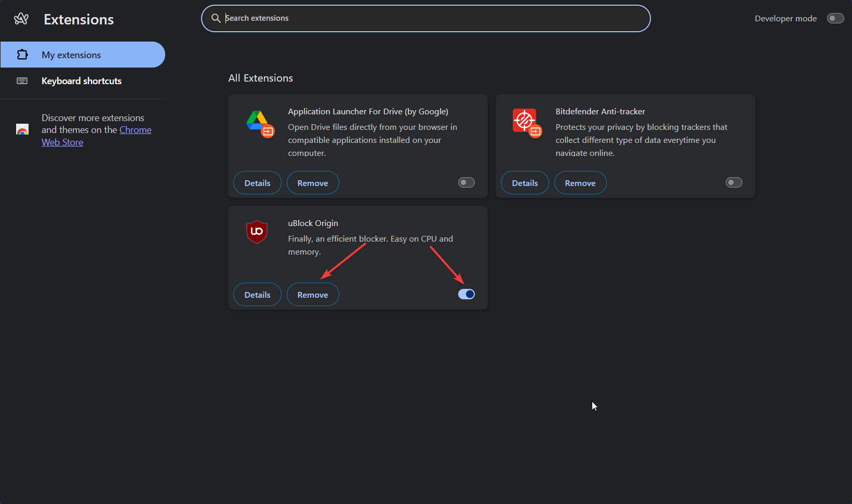The width and height of the screenshot is (852, 504).
Task: Click the Bitdefender Anti-tracker title text
Action: coord(601,111)
